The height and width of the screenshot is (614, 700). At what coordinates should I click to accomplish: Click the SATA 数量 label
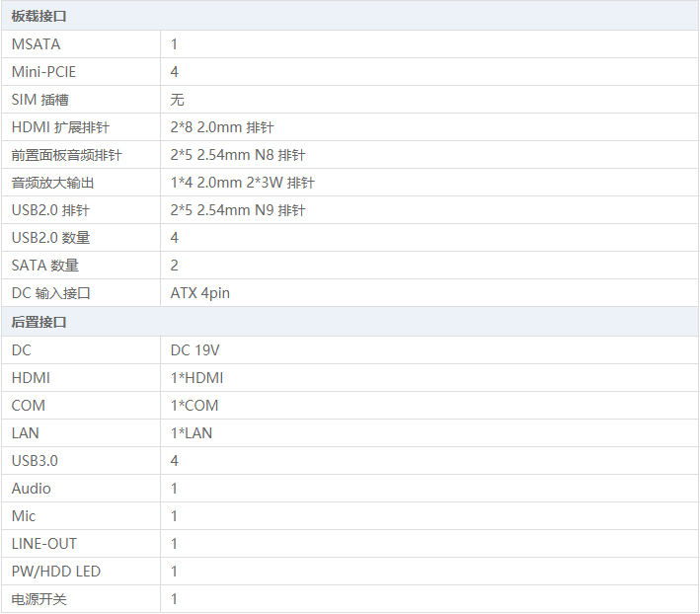click(45, 266)
